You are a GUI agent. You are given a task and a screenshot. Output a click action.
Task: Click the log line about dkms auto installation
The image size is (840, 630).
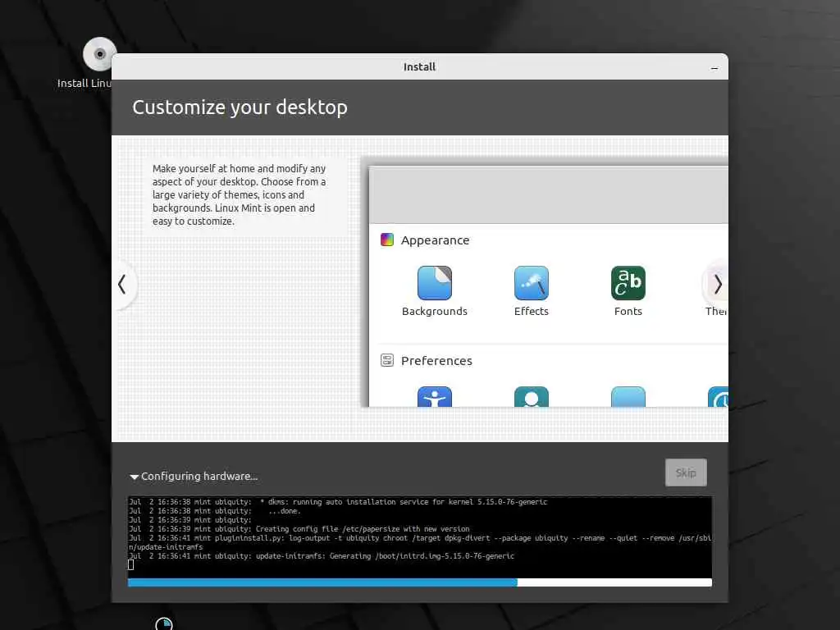coord(338,502)
